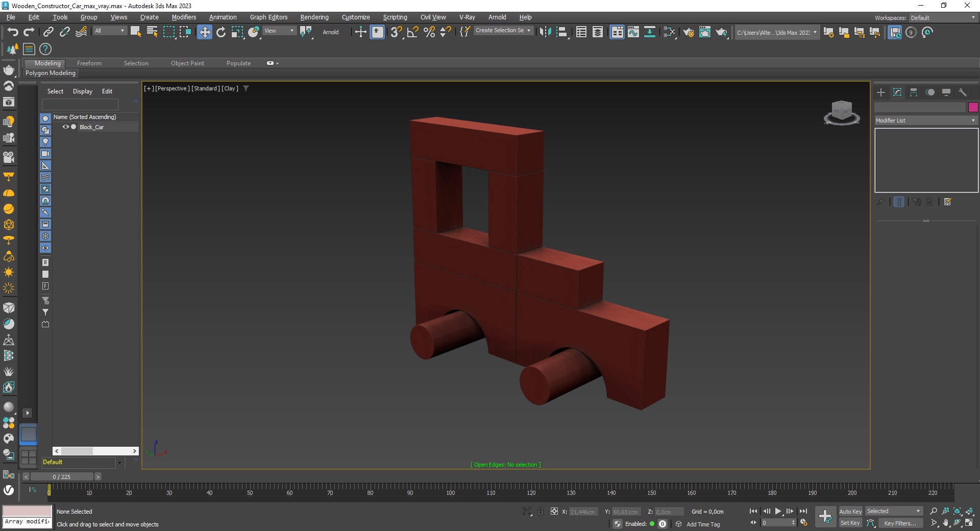The image size is (980, 531).
Task: Click the object color swatch in command panel
Action: (973, 107)
